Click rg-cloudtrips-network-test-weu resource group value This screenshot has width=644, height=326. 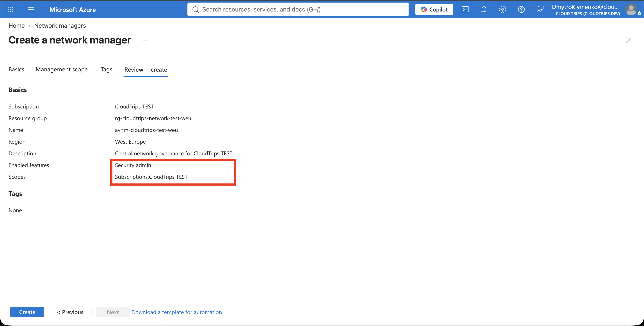coord(153,118)
